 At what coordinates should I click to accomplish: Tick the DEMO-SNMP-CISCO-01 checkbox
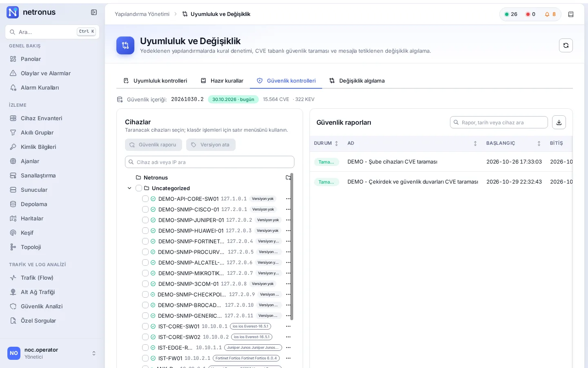(145, 209)
